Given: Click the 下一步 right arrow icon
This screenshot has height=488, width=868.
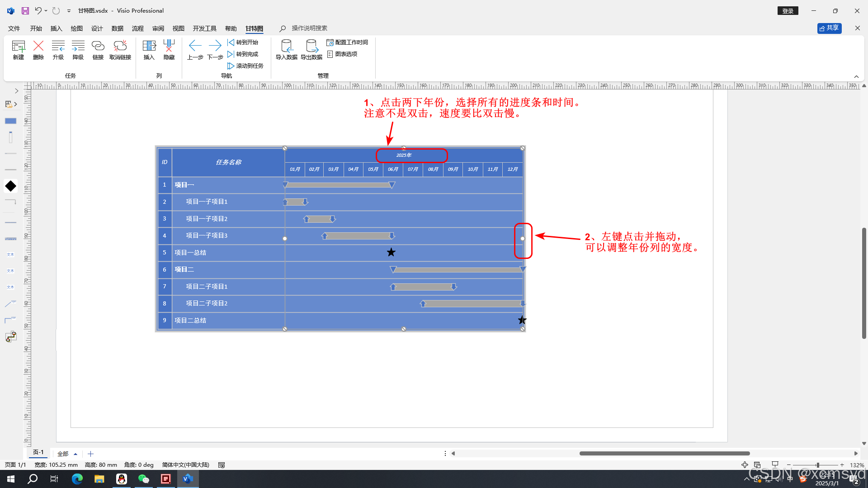Looking at the screenshot, I should [215, 46].
